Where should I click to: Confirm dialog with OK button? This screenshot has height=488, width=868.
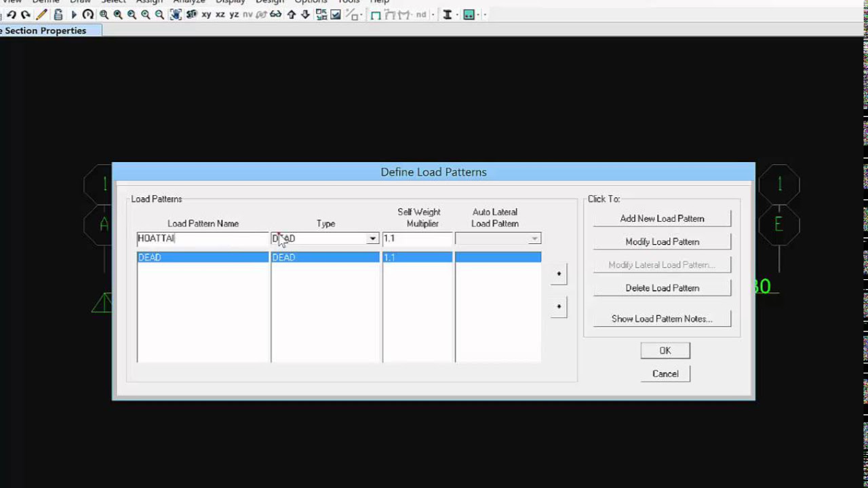click(x=665, y=350)
